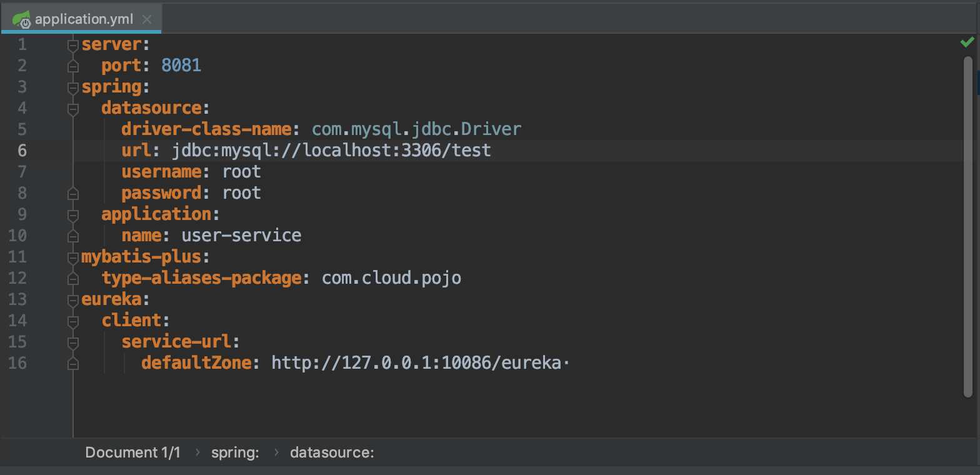Click the 'defaultZone' key
The width and height of the screenshot is (980, 475).
pos(196,363)
